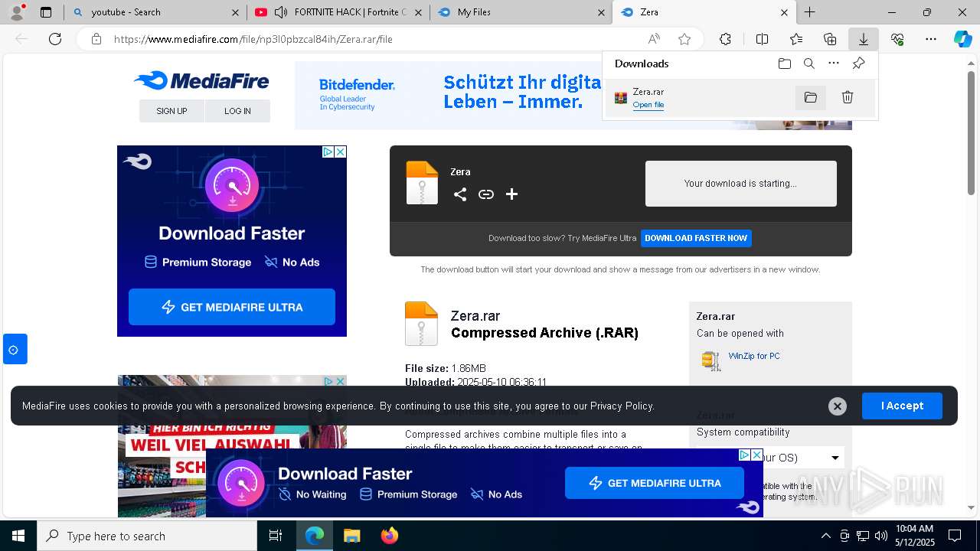Open volume control in system tray
The width and height of the screenshot is (980, 551).
881,536
